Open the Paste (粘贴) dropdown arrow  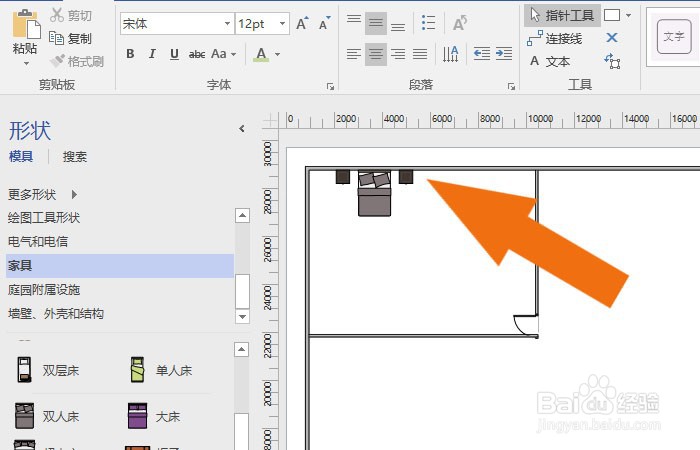(26, 63)
